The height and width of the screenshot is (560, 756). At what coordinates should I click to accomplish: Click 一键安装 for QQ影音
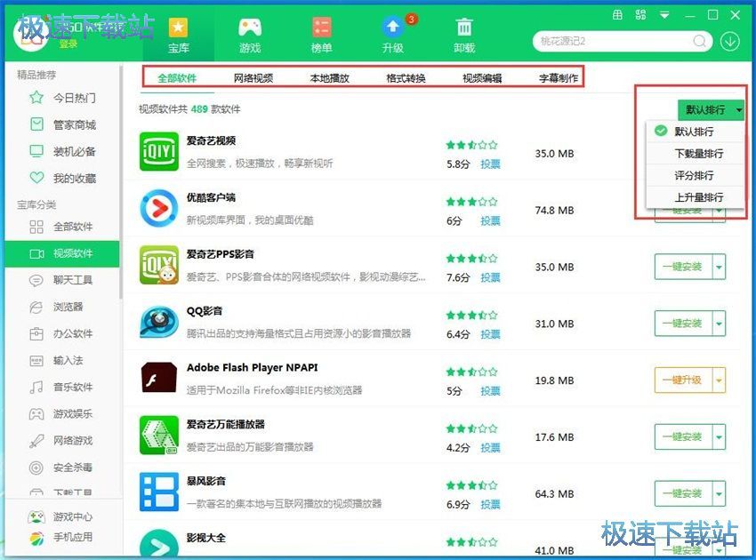[x=683, y=324]
